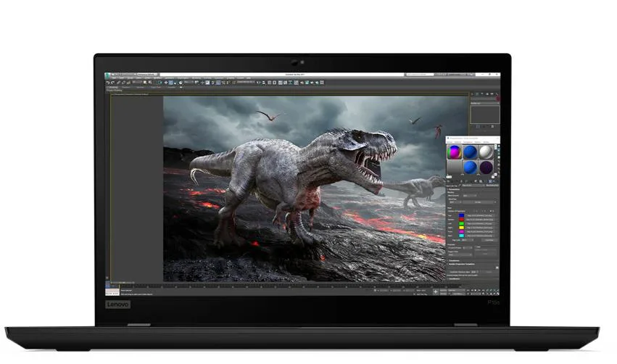Select the Object Paint ribbon tab
617x364 pixels.
point(156,87)
